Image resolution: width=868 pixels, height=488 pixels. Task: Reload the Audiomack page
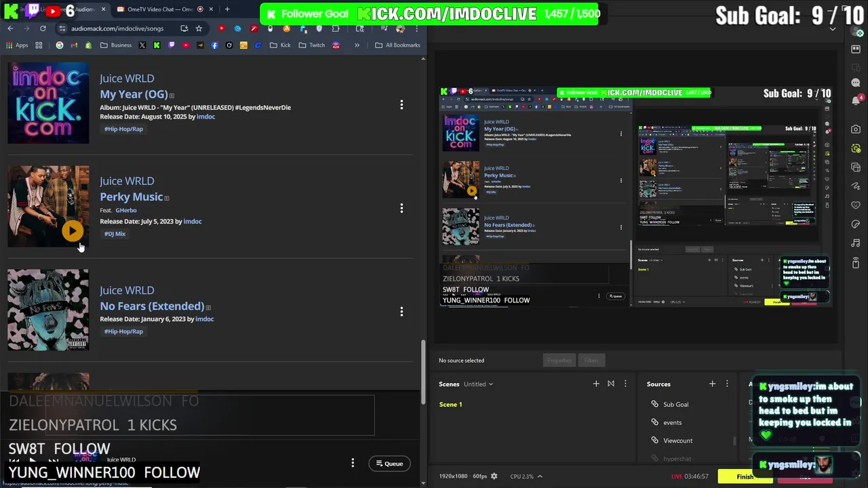point(43,28)
